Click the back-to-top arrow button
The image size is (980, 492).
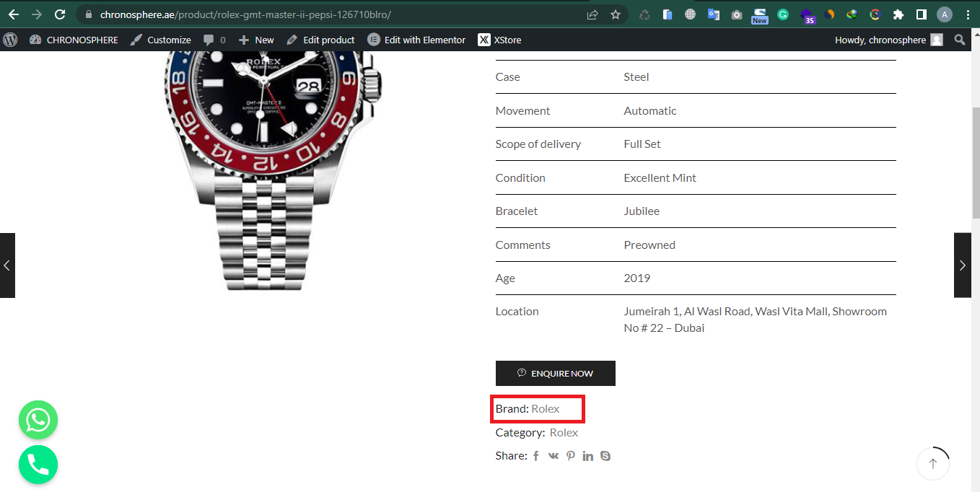[x=933, y=464]
